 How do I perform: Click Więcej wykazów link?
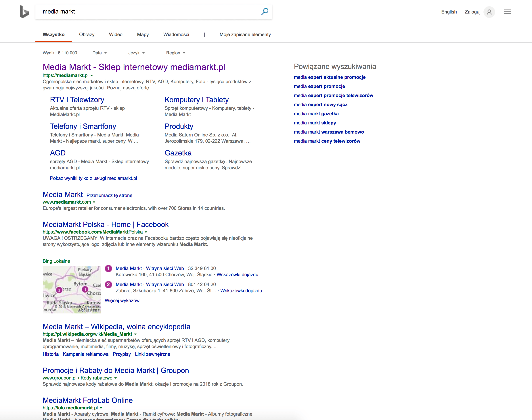pos(122,300)
